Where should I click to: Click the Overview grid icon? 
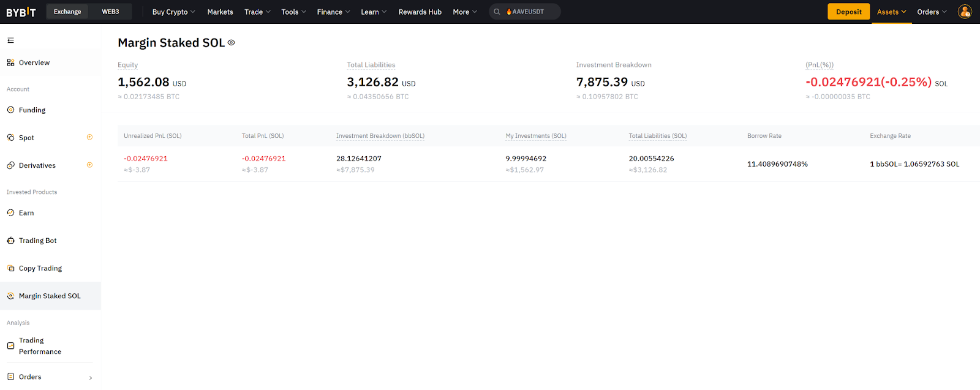point(10,62)
